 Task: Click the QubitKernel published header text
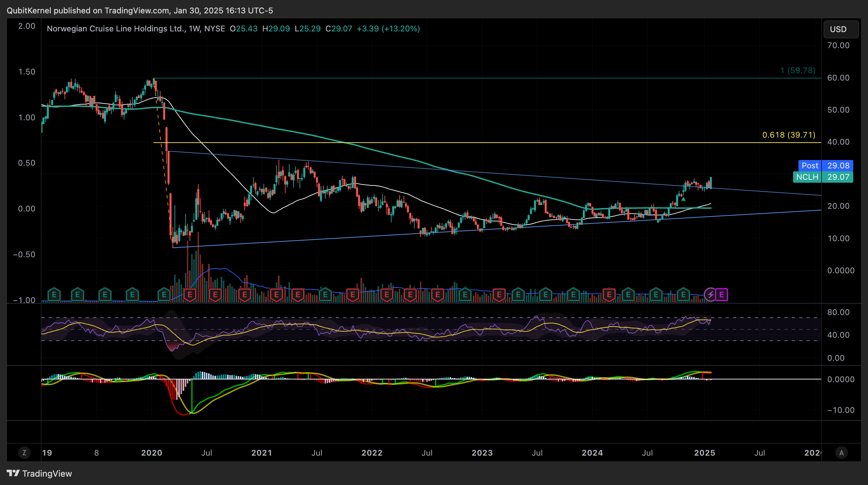140,11
